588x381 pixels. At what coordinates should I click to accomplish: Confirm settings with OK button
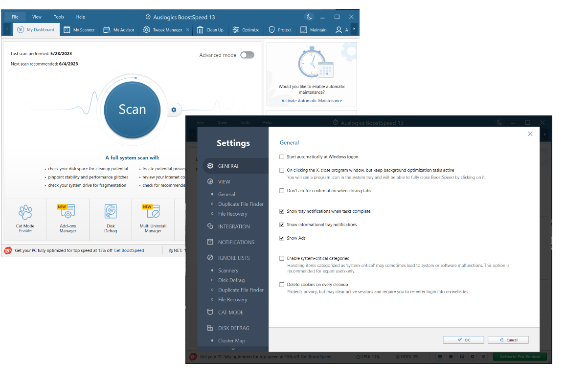pos(464,340)
